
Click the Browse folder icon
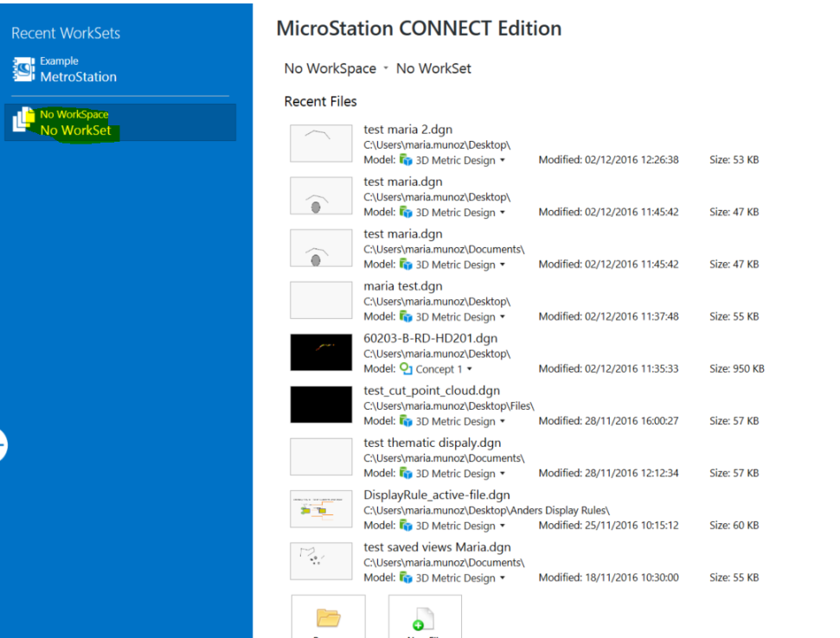[329, 617]
